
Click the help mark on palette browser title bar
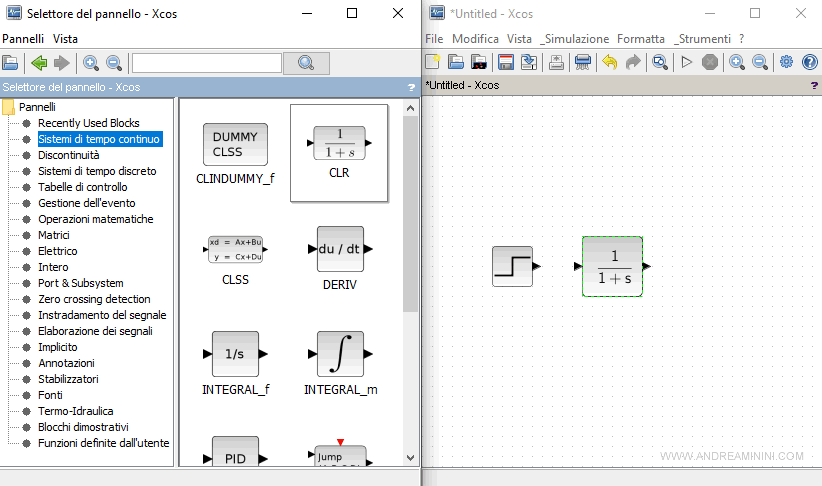(x=412, y=88)
